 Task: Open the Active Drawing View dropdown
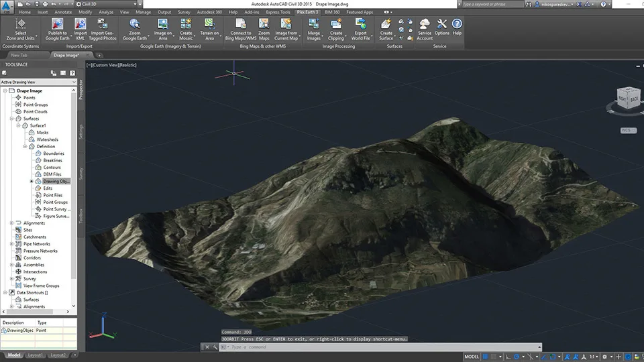tap(73, 81)
